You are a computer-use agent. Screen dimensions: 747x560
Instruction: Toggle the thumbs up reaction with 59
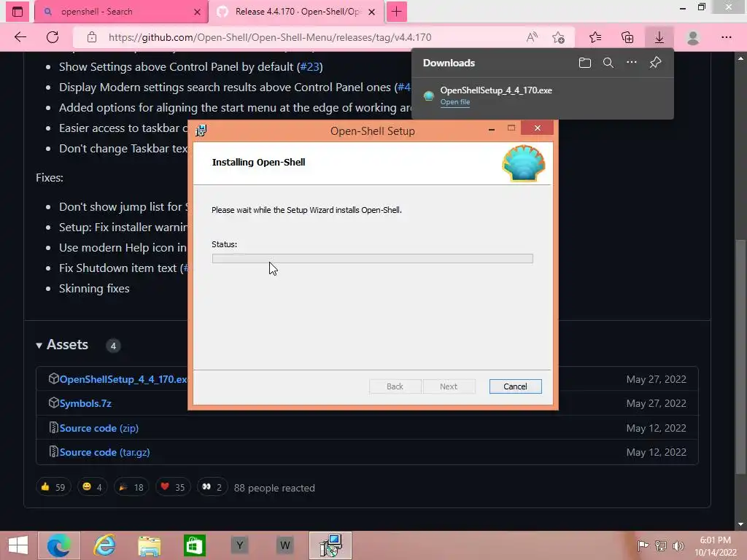53,487
